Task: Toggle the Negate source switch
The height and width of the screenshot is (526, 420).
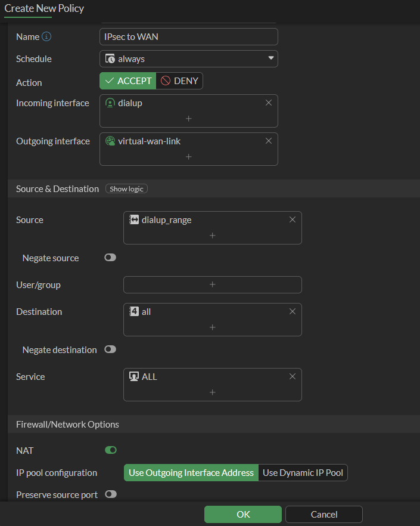Action: pos(110,258)
